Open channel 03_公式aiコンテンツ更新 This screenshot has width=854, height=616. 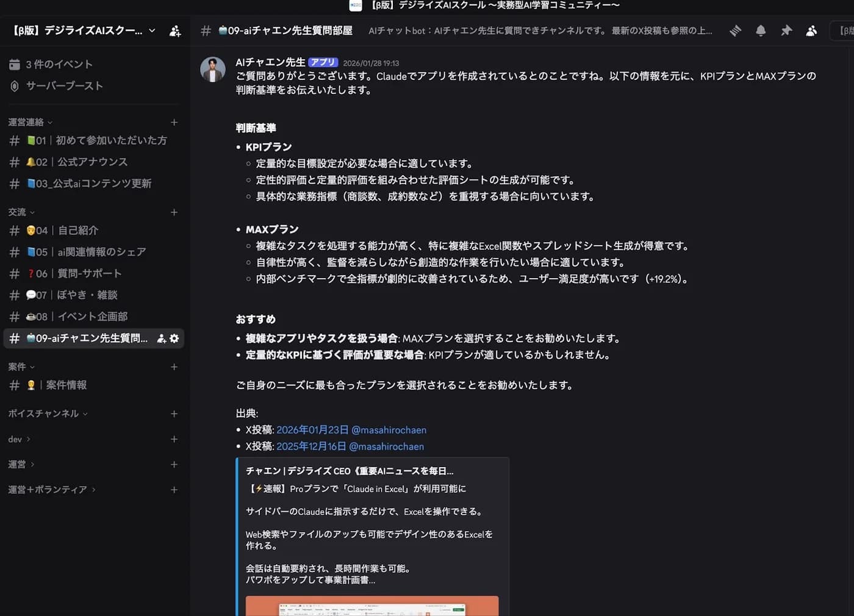point(94,184)
